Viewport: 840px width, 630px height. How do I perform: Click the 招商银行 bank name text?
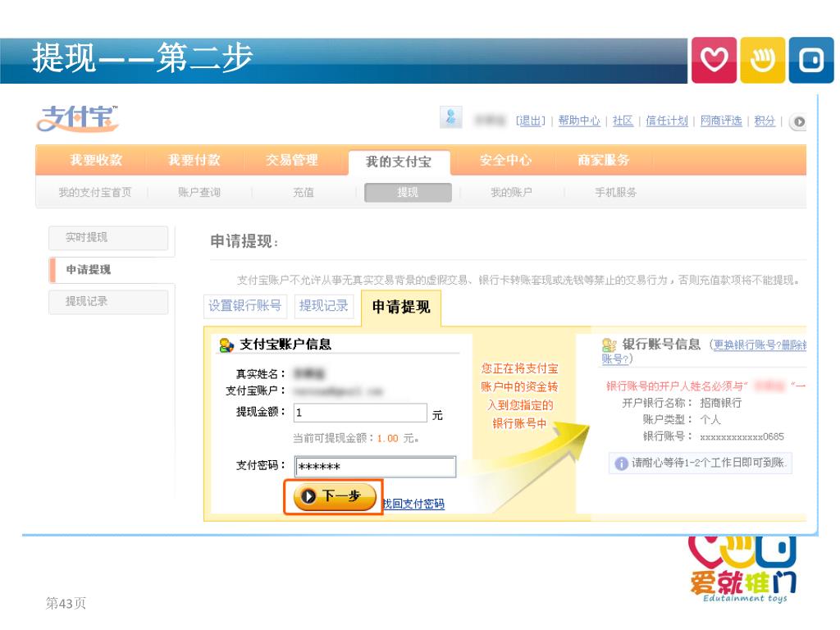[x=720, y=403]
